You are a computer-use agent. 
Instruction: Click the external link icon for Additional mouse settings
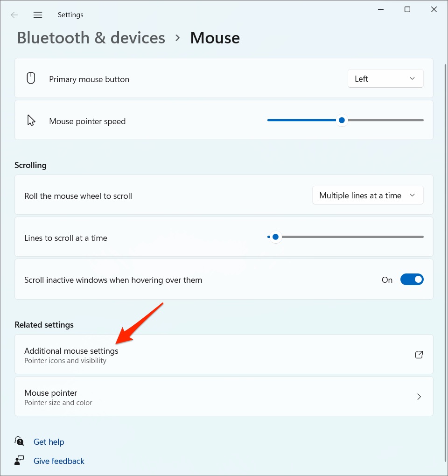[x=419, y=355]
